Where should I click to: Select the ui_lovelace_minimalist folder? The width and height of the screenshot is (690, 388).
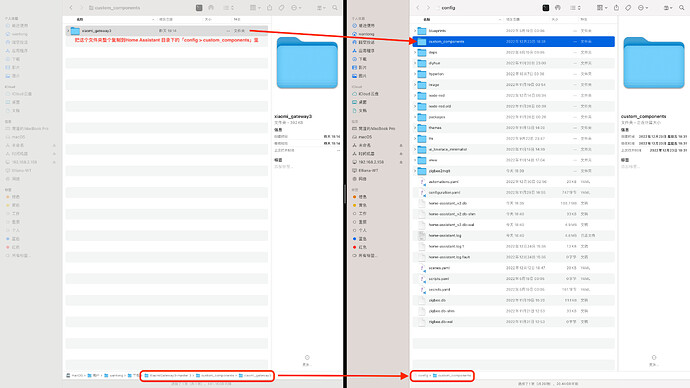tap(514, 150)
